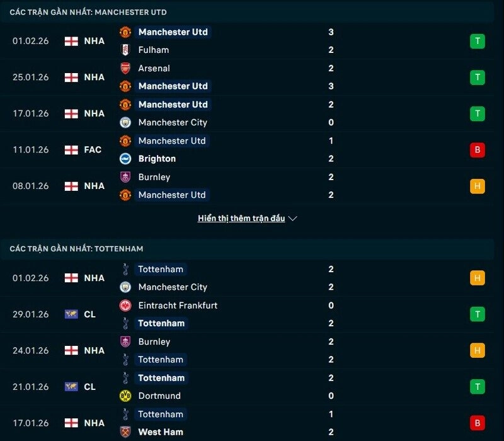Click the Dortmund club crest icon
The width and height of the screenshot is (504, 441).
(125, 396)
